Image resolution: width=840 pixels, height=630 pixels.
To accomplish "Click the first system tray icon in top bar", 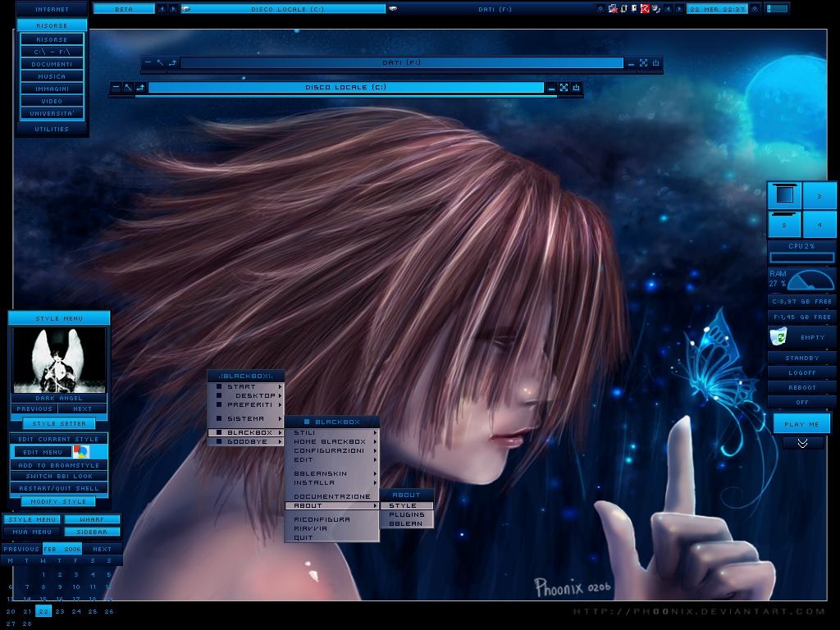I will pyautogui.click(x=612, y=8).
